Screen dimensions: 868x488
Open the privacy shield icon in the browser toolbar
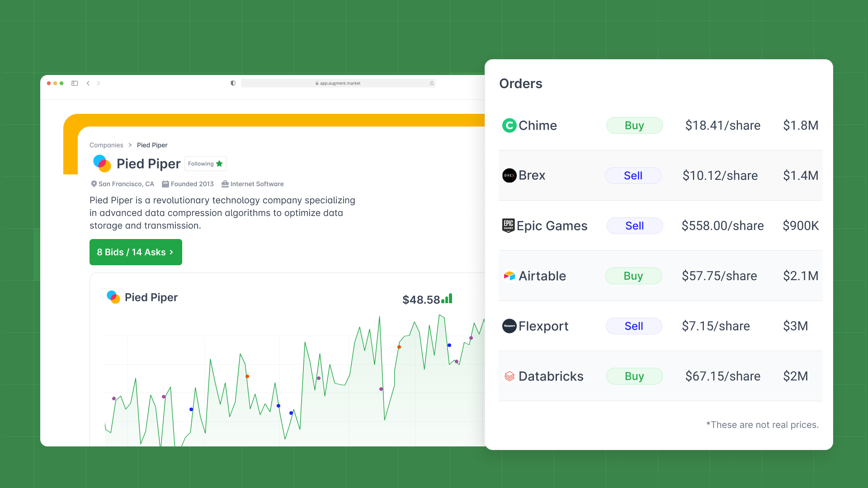tap(233, 83)
